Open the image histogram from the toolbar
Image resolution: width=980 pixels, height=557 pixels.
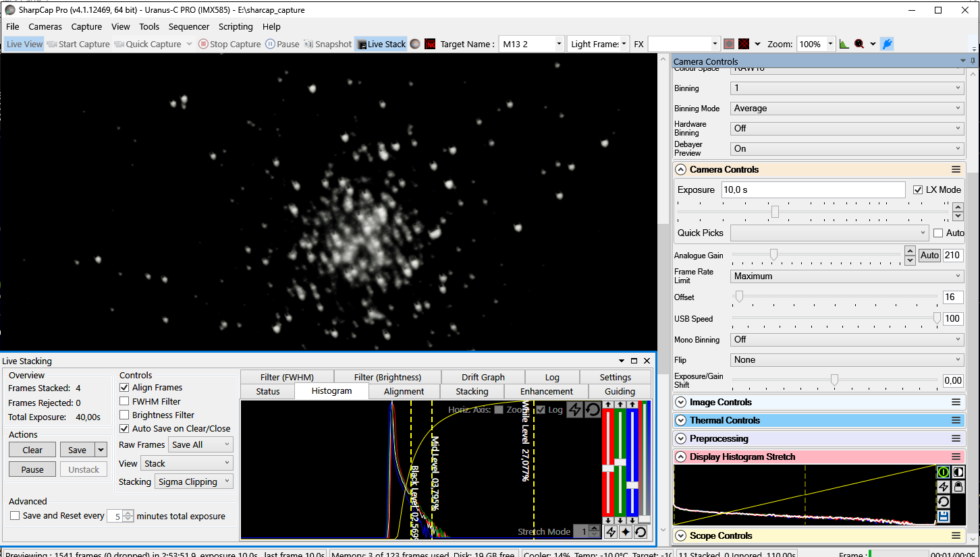pos(844,44)
